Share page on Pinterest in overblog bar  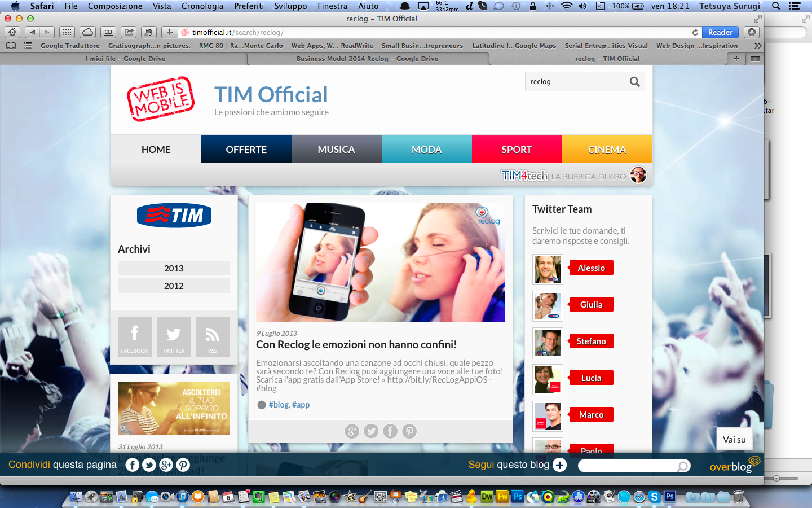183,465
